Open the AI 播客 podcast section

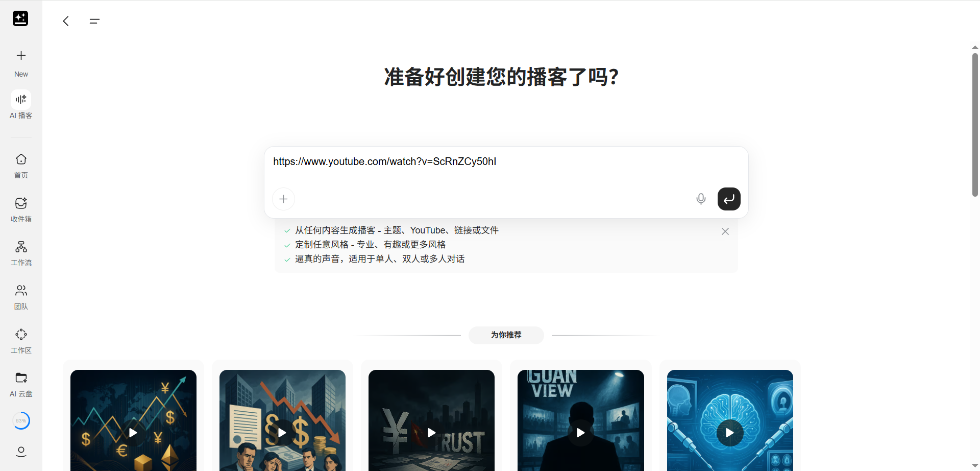tap(21, 100)
